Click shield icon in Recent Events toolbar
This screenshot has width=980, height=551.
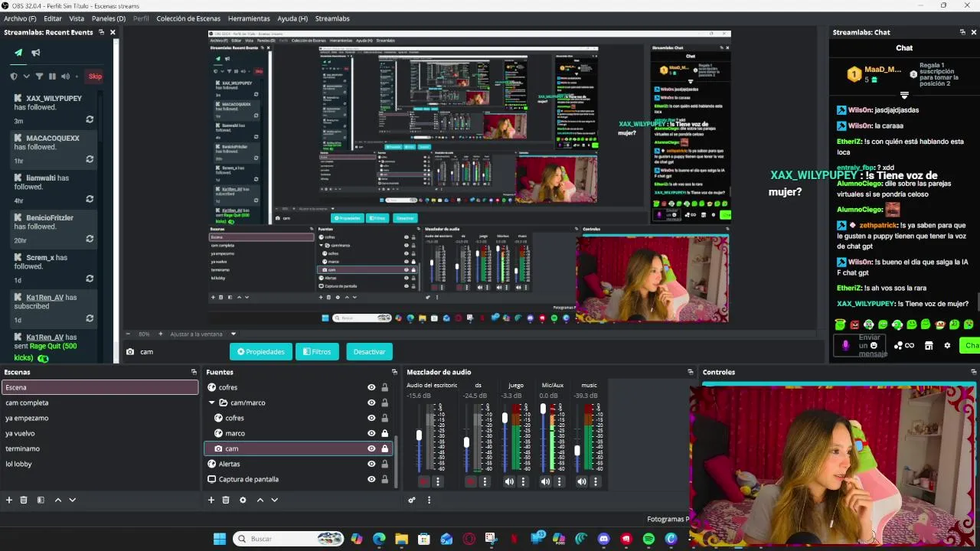pos(14,77)
